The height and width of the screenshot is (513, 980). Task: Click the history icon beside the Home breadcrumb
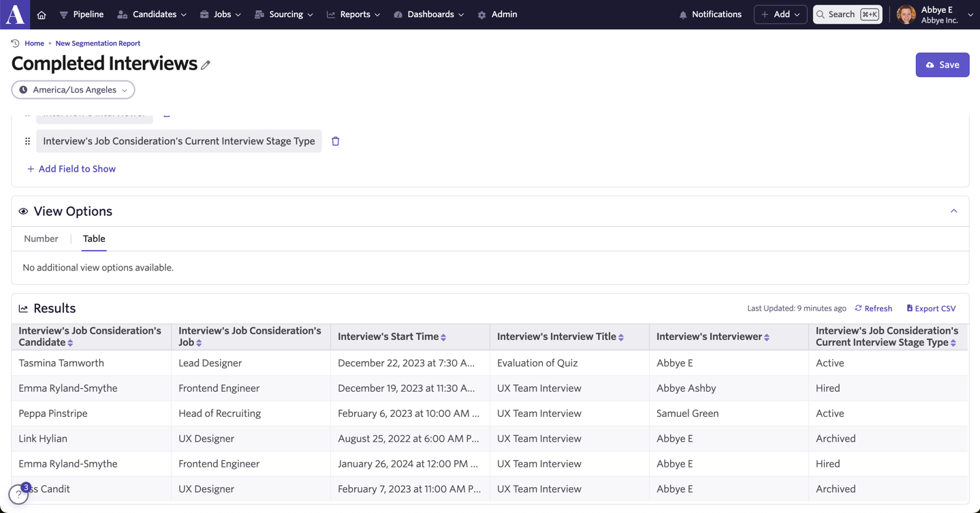click(15, 43)
